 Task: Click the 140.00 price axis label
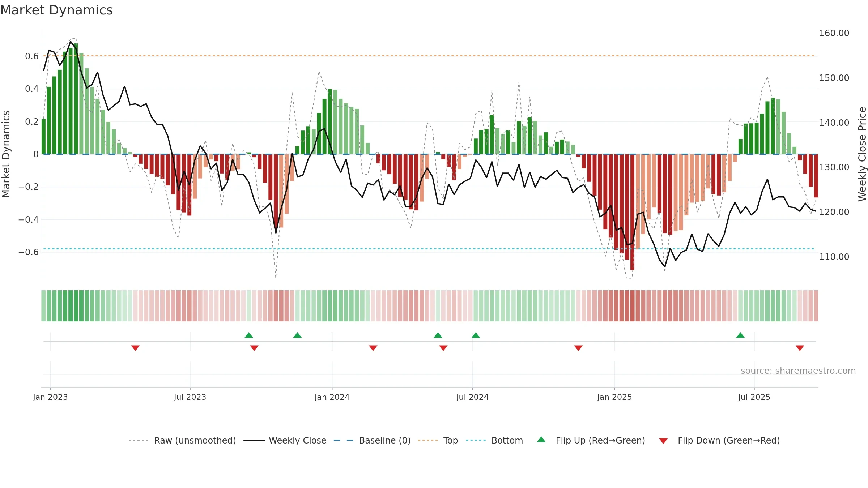pyautogui.click(x=834, y=123)
